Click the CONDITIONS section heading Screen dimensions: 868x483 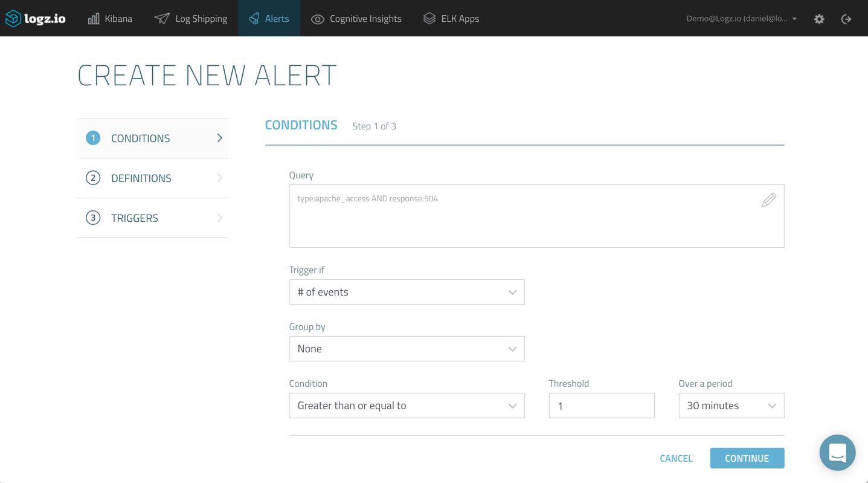(301, 125)
